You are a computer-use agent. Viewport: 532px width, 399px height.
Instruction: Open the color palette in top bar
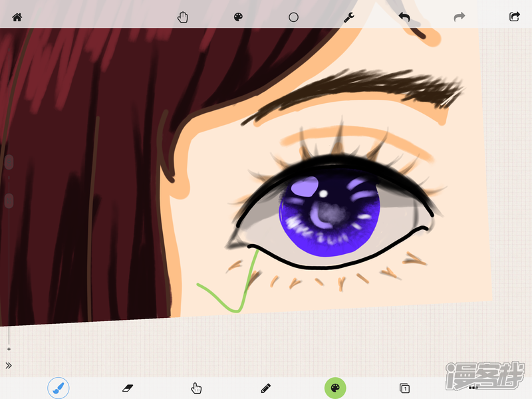coord(239,17)
